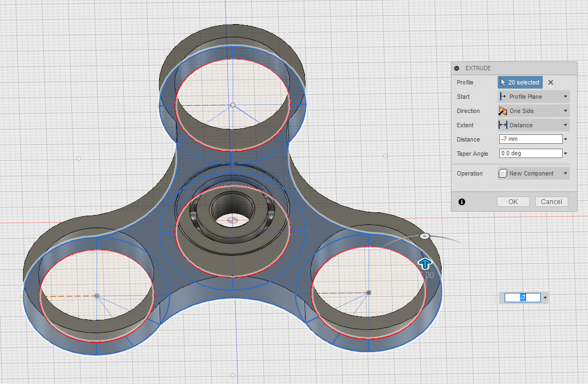Viewport: 588px width, 384px height.
Task: Open the Operation dropdown
Action: tap(564, 173)
